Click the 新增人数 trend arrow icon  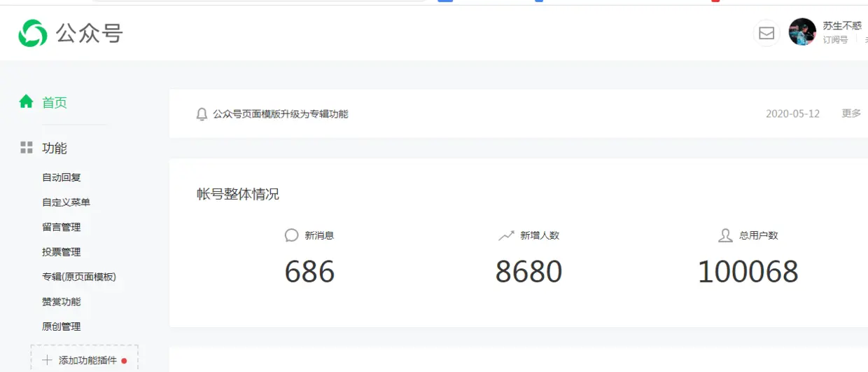[x=506, y=235]
